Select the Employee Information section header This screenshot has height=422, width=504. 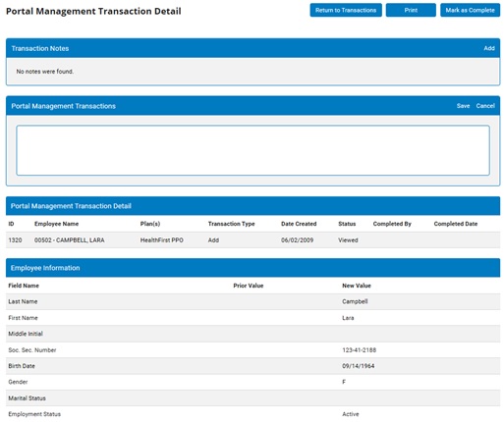pyautogui.click(x=252, y=268)
